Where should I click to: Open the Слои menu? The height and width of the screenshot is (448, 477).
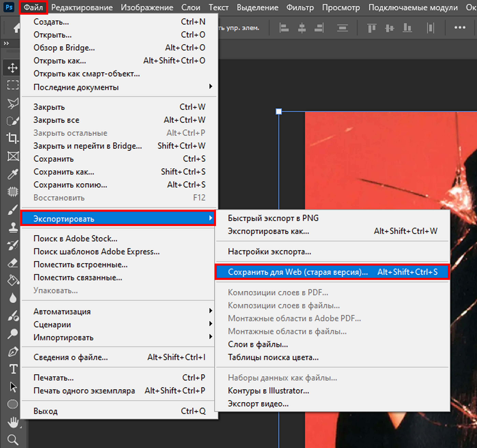191,8
